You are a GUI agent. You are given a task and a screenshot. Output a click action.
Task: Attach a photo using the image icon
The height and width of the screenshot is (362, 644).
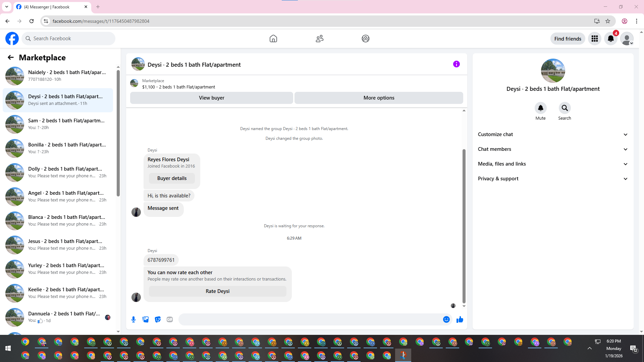tap(146, 319)
